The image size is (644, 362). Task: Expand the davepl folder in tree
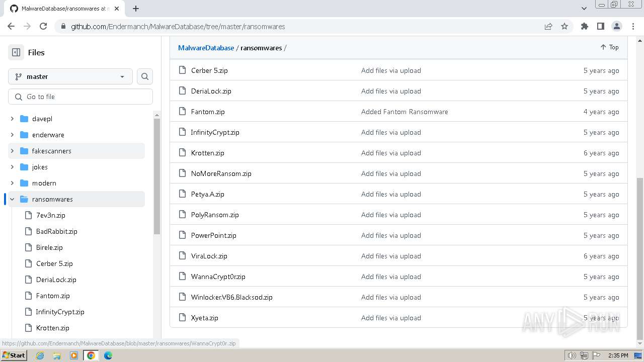(12, 119)
